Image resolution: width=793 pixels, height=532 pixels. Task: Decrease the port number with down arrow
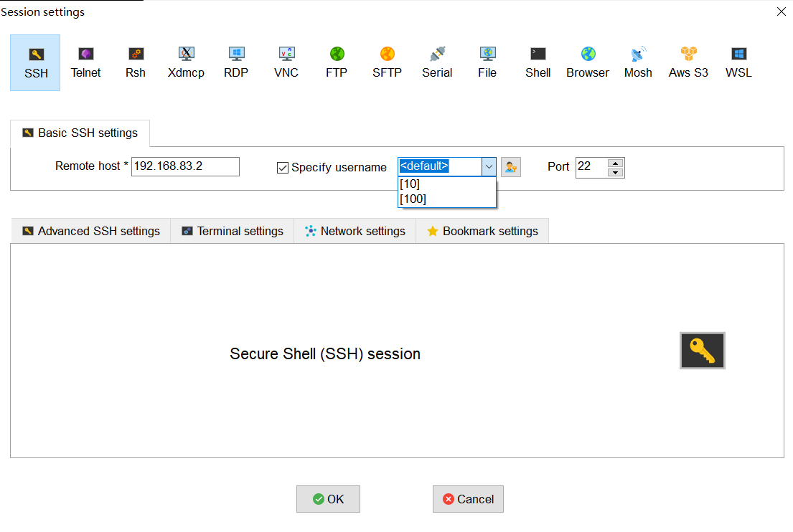point(615,172)
